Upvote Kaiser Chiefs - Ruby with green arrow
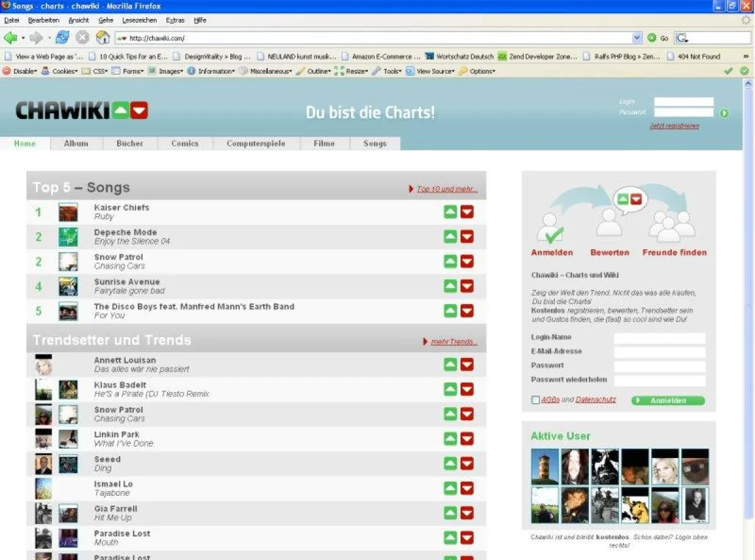 [x=450, y=211]
